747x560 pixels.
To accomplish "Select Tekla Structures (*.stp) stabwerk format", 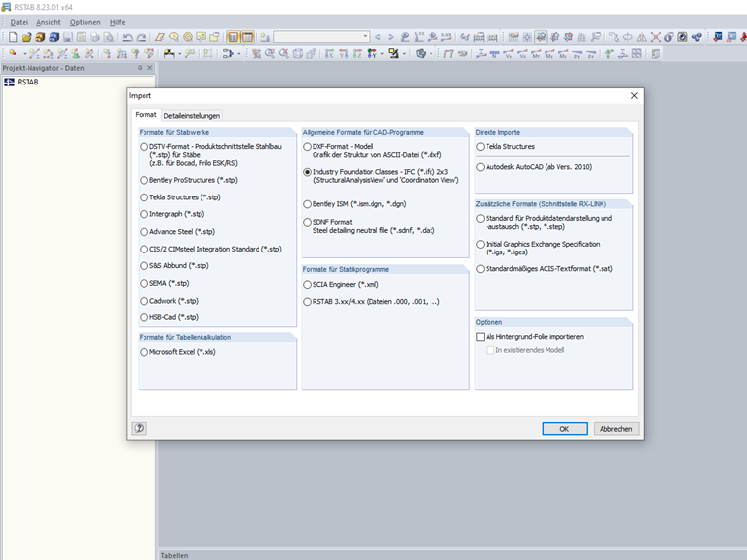I will pyautogui.click(x=144, y=197).
